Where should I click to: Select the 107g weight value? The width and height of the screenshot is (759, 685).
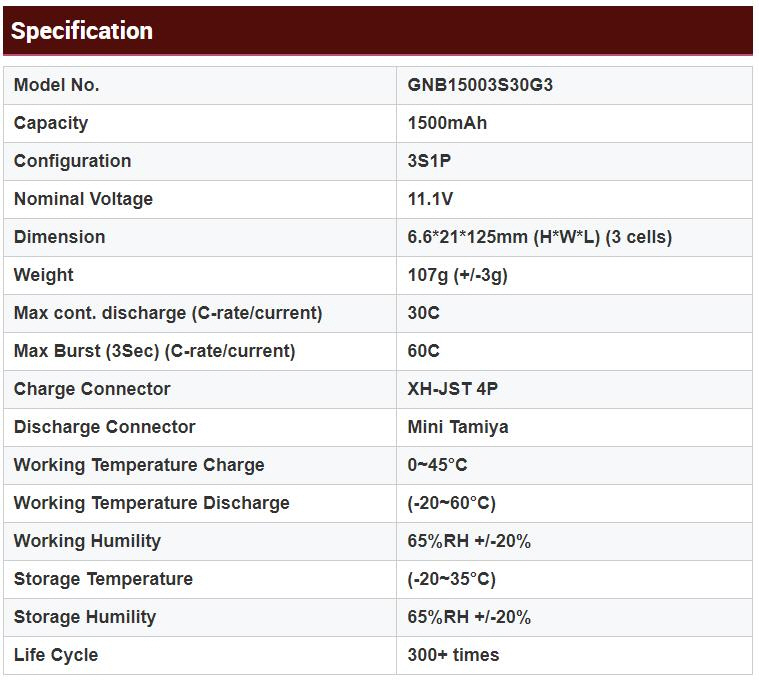coord(457,275)
